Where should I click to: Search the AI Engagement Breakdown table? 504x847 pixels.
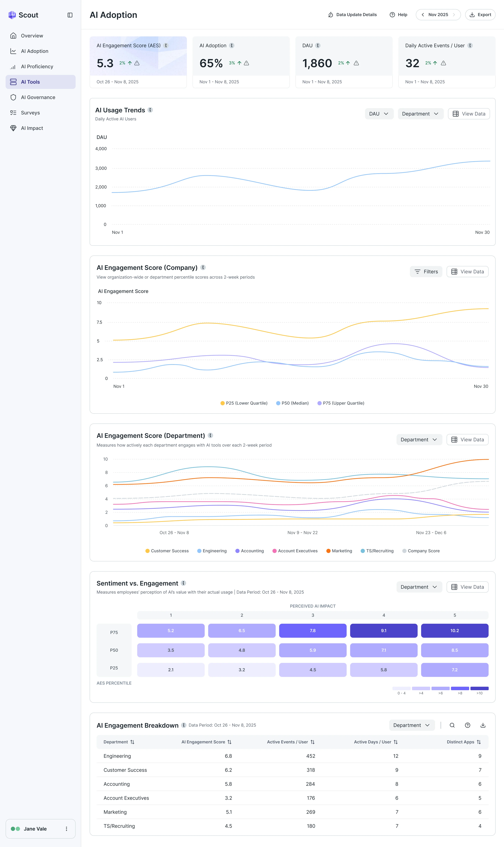pos(452,725)
